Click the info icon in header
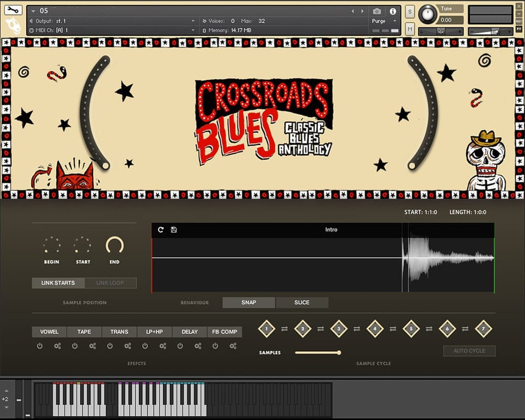525x420 pixels. (393, 11)
